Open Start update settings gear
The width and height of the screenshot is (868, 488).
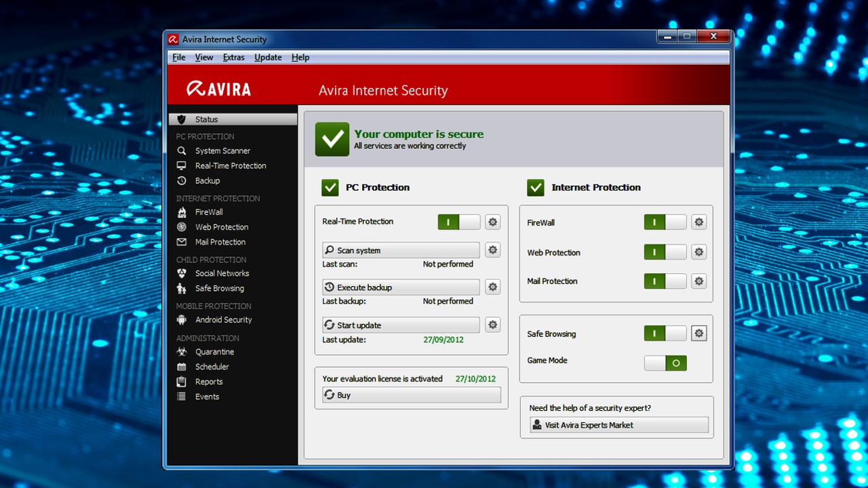click(493, 325)
